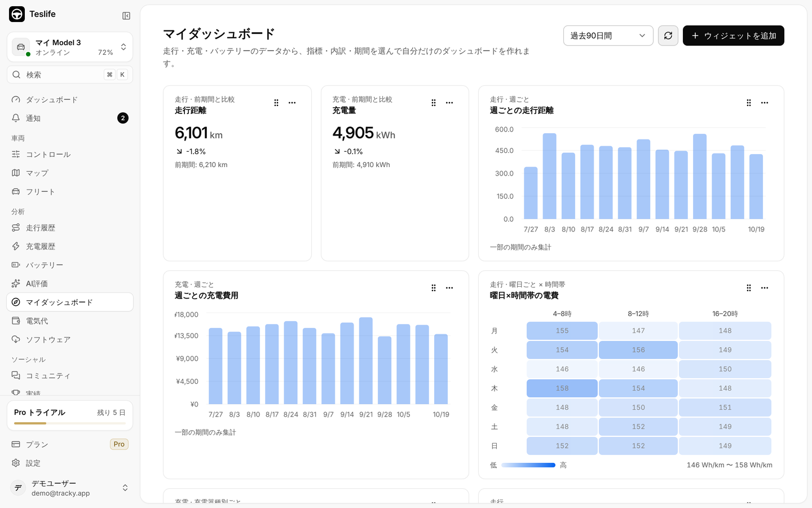Expand the デモユーザー account menu
This screenshot has width=812, height=508.
click(70, 488)
